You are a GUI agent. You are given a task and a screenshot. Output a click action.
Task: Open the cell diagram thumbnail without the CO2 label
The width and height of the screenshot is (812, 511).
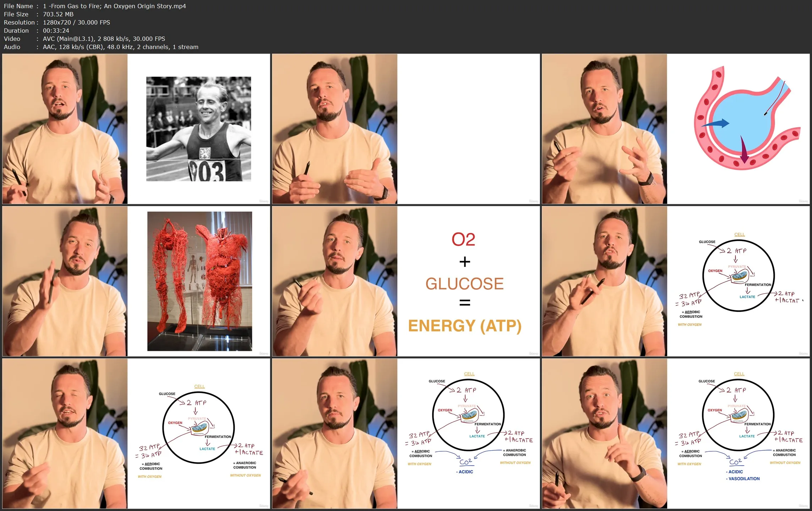pyautogui.click(x=136, y=434)
